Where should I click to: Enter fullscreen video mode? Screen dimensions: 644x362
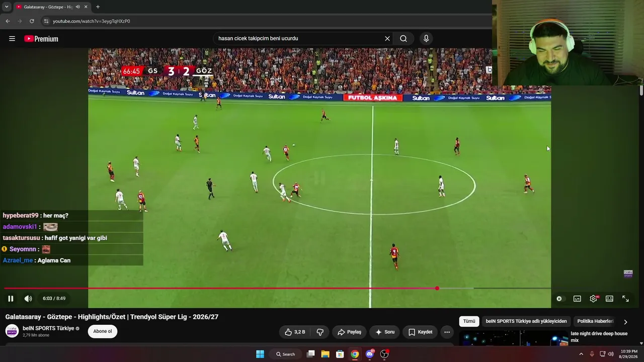pyautogui.click(x=625, y=299)
